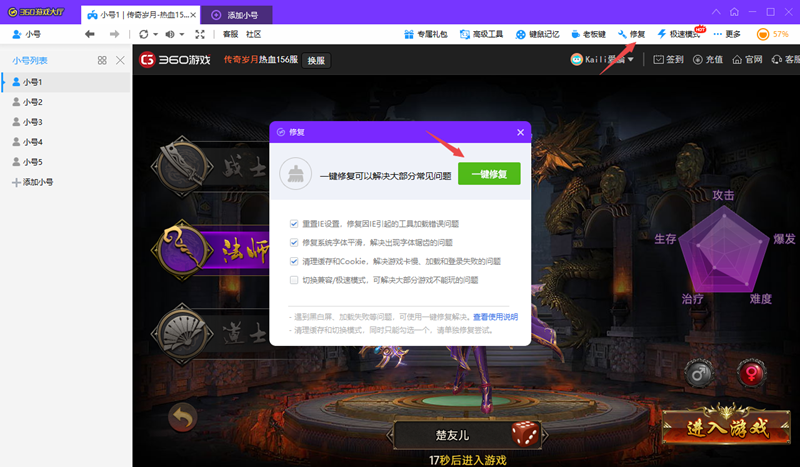The width and height of the screenshot is (800, 467).
Task: Open the 社区 community link
Action: pos(254,34)
